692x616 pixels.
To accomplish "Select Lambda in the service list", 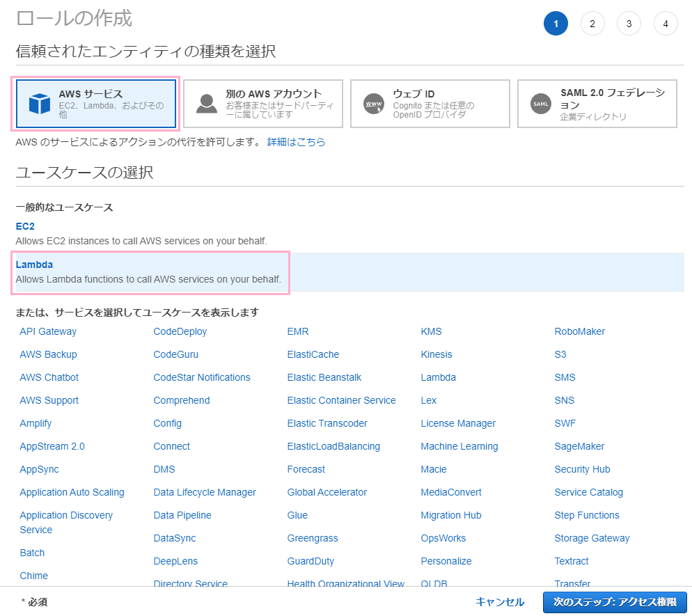I will [x=438, y=377].
